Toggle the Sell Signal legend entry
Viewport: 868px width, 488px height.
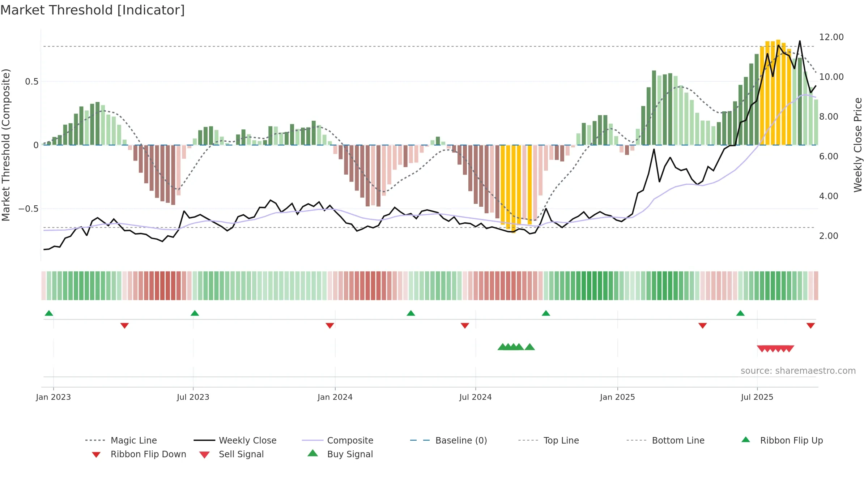click(231, 454)
